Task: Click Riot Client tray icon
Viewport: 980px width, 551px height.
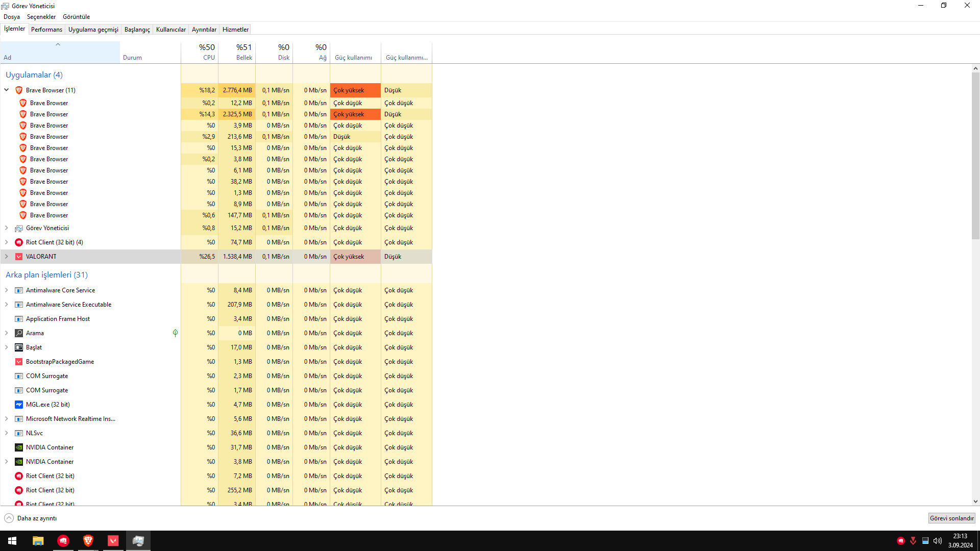Action: point(901,541)
